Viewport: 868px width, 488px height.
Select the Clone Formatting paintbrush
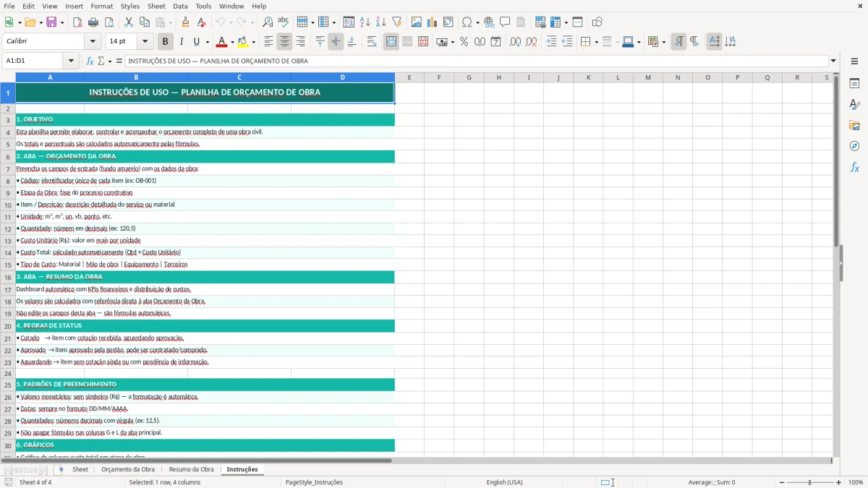tap(185, 22)
